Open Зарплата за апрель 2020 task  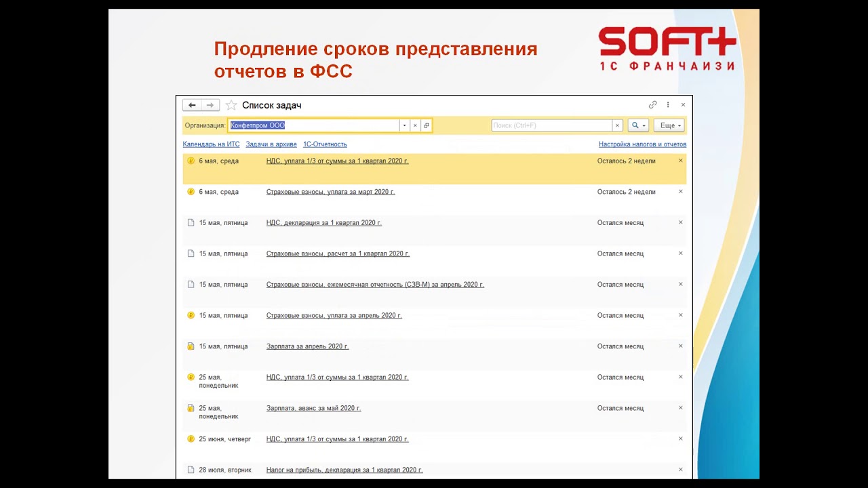pos(307,346)
